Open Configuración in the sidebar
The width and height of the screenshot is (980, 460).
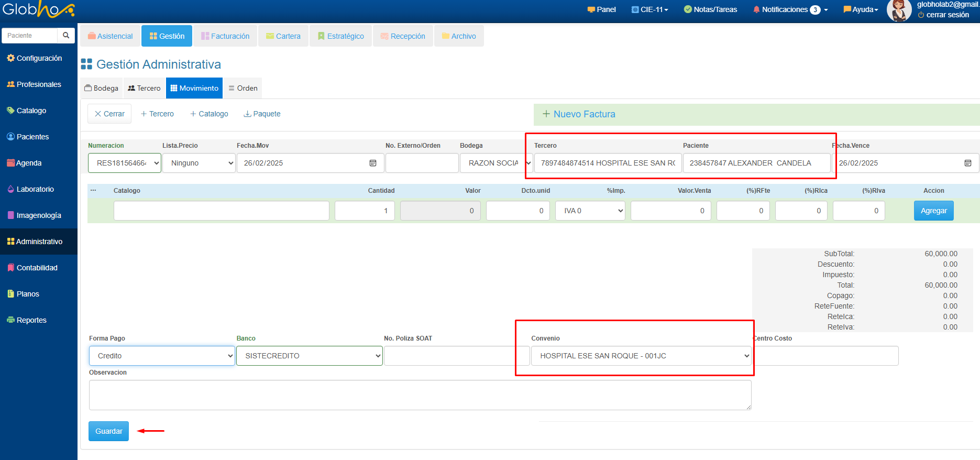pyautogui.click(x=35, y=58)
